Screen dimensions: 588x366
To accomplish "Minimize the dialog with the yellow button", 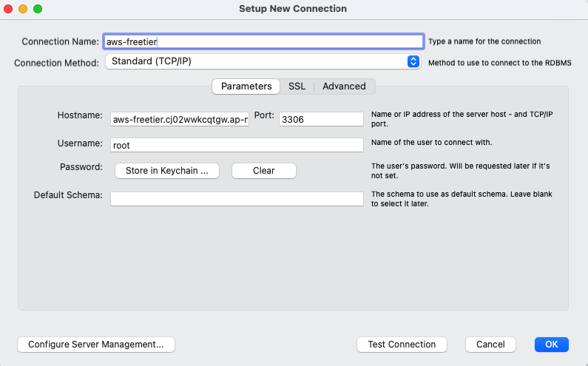I will point(23,9).
